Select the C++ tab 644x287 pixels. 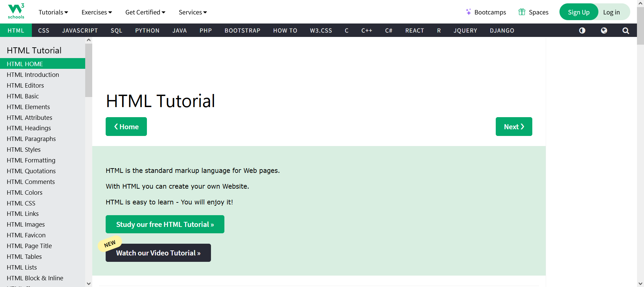pyautogui.click(x=367, y=30)
